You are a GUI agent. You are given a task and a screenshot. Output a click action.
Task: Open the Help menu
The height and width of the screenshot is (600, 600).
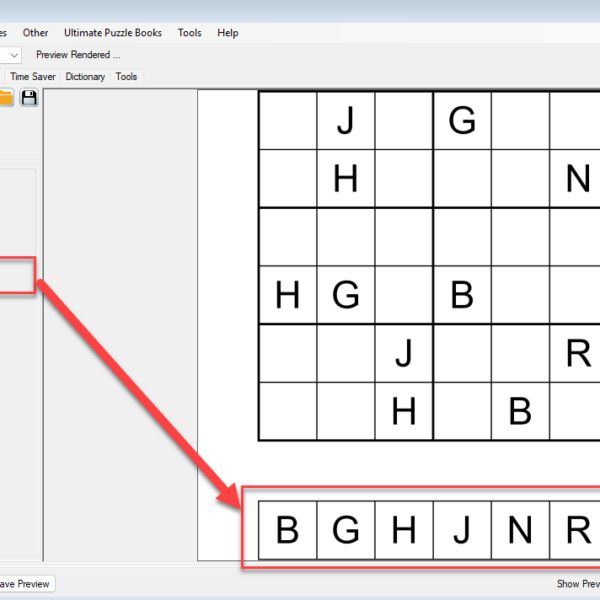(228, 33)
